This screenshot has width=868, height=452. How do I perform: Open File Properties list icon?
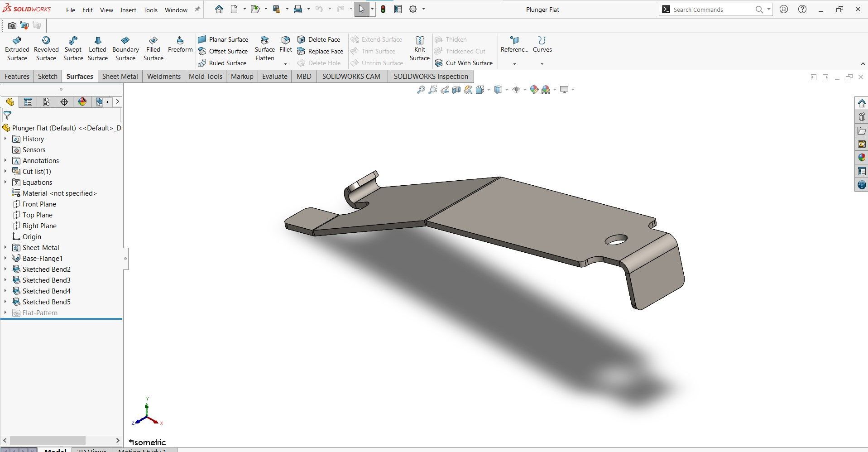coord(398,9)
